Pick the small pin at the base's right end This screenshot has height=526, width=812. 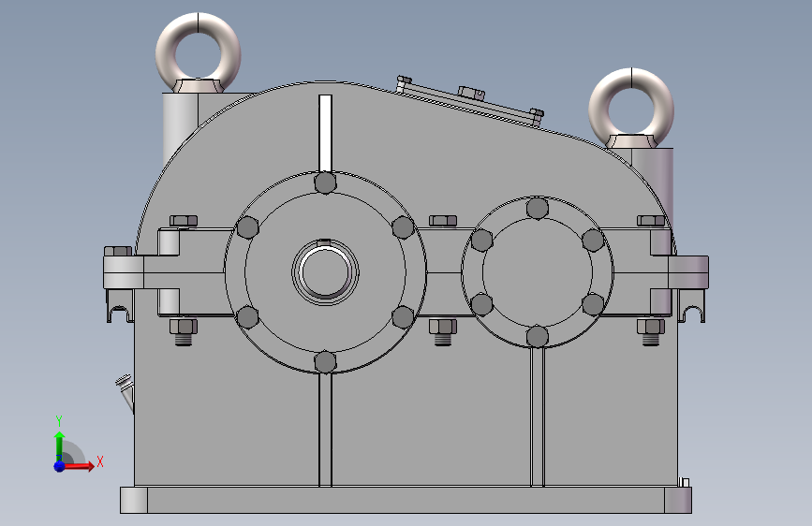tap(686, 483)
